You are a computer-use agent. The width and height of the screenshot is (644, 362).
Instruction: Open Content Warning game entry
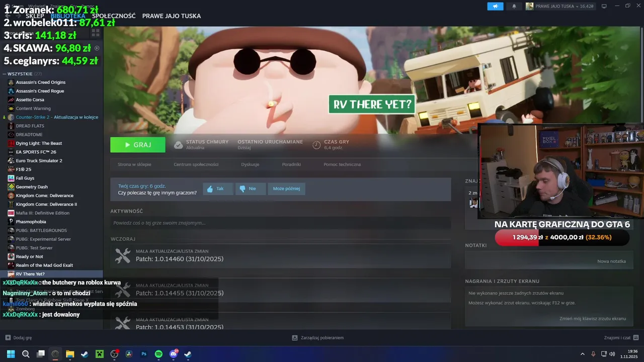(x=33, y=108)
